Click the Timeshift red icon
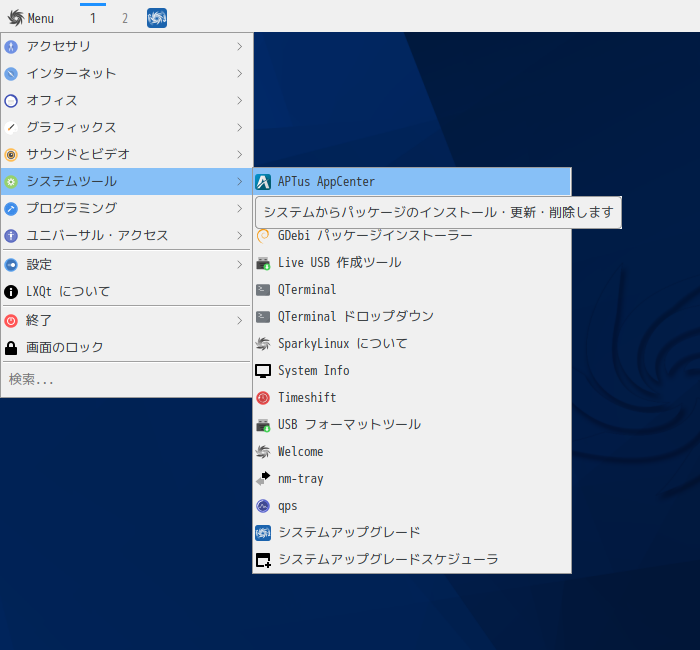 263,397
